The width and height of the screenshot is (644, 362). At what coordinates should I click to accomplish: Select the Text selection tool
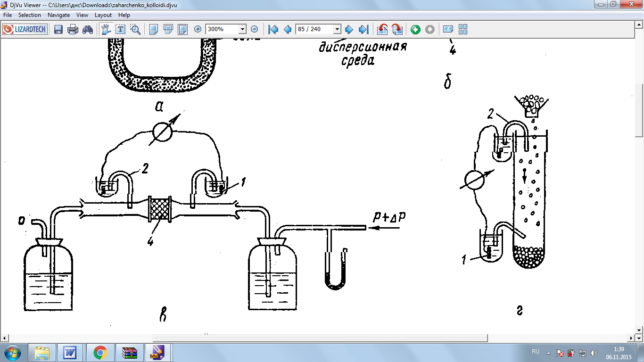coord(120,29)
